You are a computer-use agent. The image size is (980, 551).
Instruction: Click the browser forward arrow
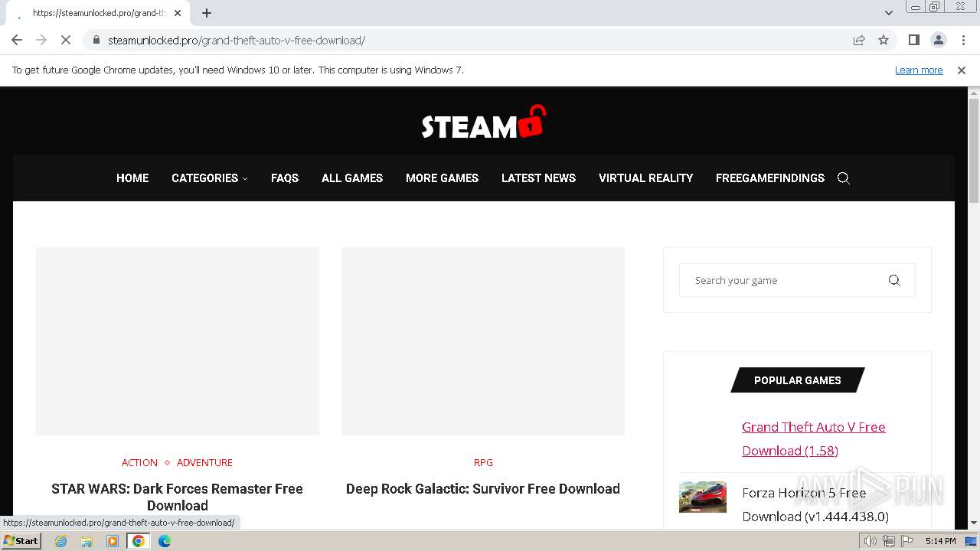41,40
